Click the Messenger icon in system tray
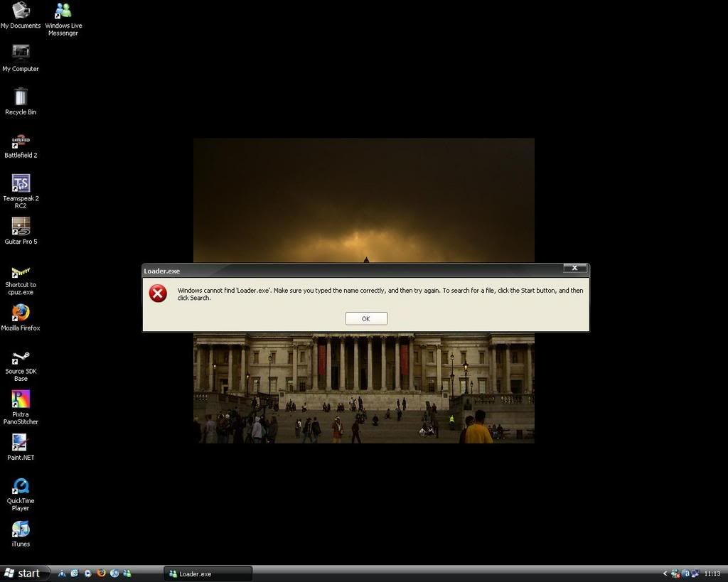Viewport: 728px width, 582px height. tap(675, 573)
